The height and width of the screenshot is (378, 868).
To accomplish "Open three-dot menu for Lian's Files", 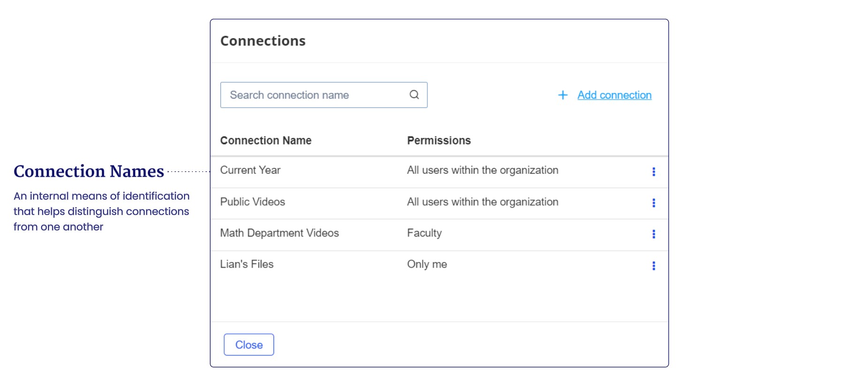I will [x=654, y=266].
